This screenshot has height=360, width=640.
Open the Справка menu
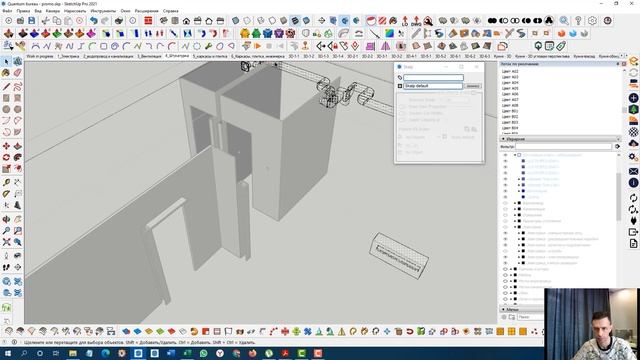pyautogui.click(x=170, y=11)
